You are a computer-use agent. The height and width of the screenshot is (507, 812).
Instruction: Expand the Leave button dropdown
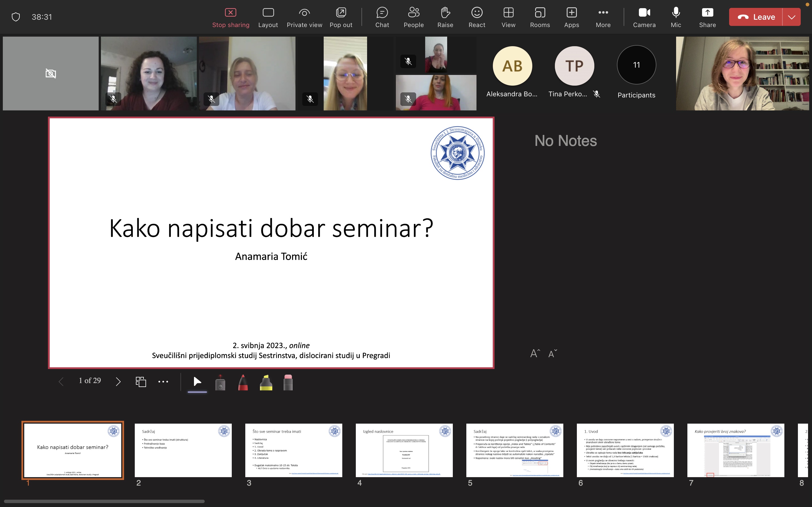pos(792,17)
